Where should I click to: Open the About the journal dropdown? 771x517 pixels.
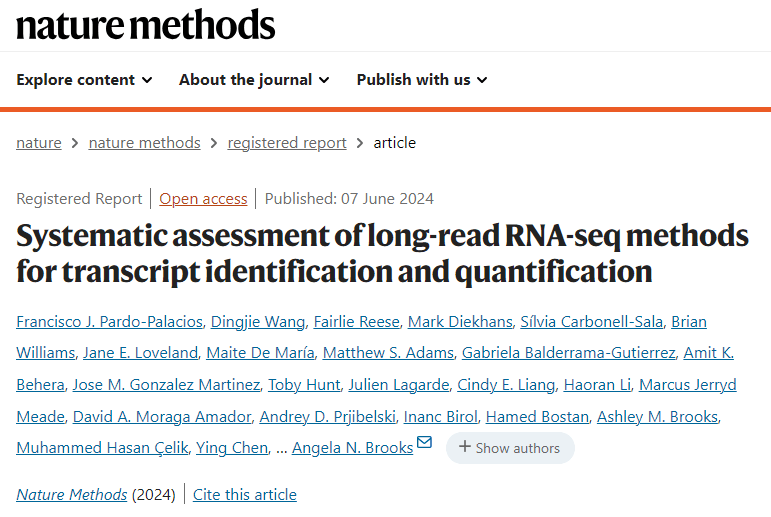tap(254, 80)
